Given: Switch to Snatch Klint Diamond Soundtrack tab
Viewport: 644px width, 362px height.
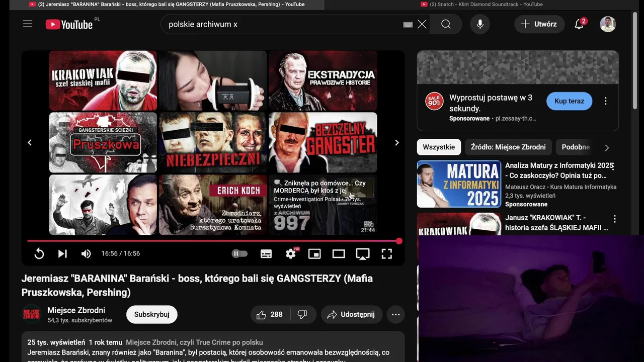Looking at the screenshot, I should 482,5.
